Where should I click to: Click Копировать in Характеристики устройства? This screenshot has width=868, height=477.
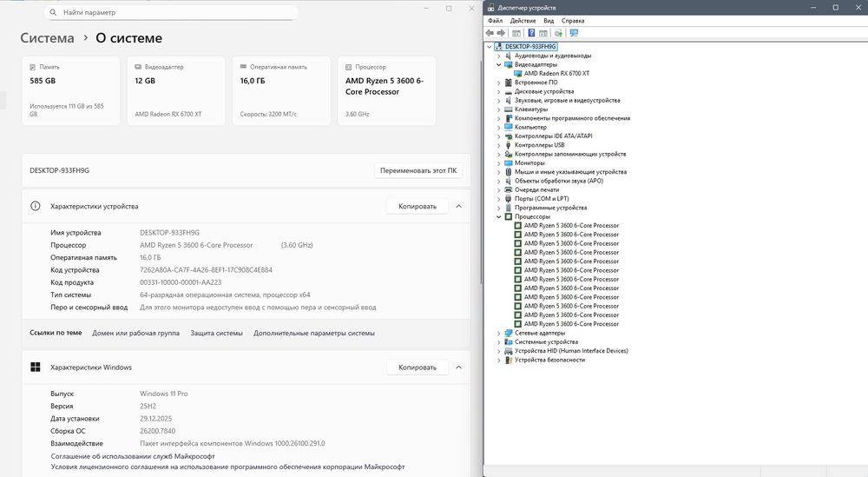[x=418, y=206]
